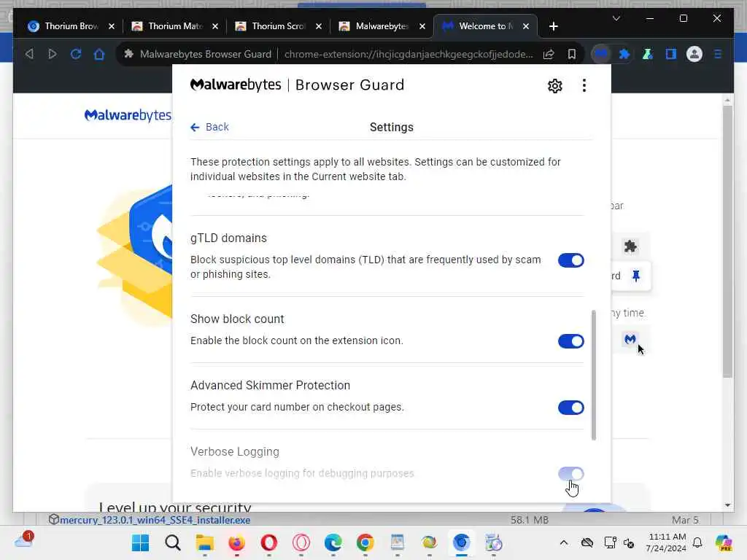747x560 pixels.
Task: Click the Malwarebytes logo on welcome page
Action: [x=128, y=115]
